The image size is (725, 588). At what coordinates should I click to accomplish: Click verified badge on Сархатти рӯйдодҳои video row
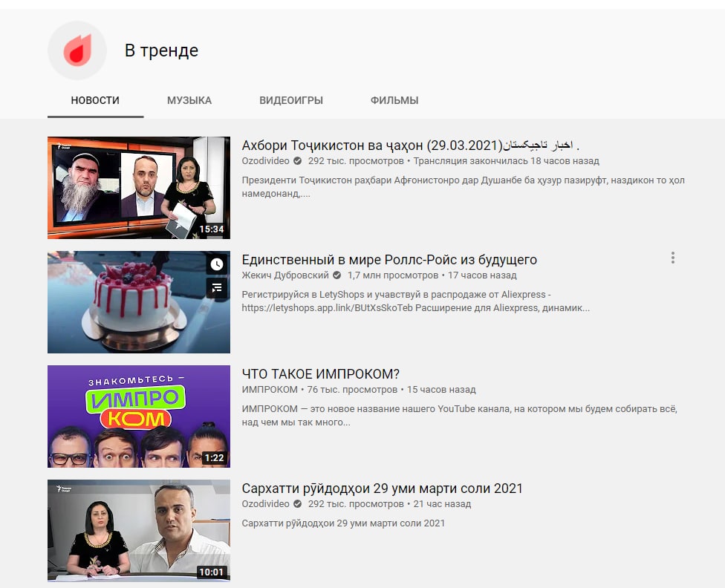(x=298, y=504)
